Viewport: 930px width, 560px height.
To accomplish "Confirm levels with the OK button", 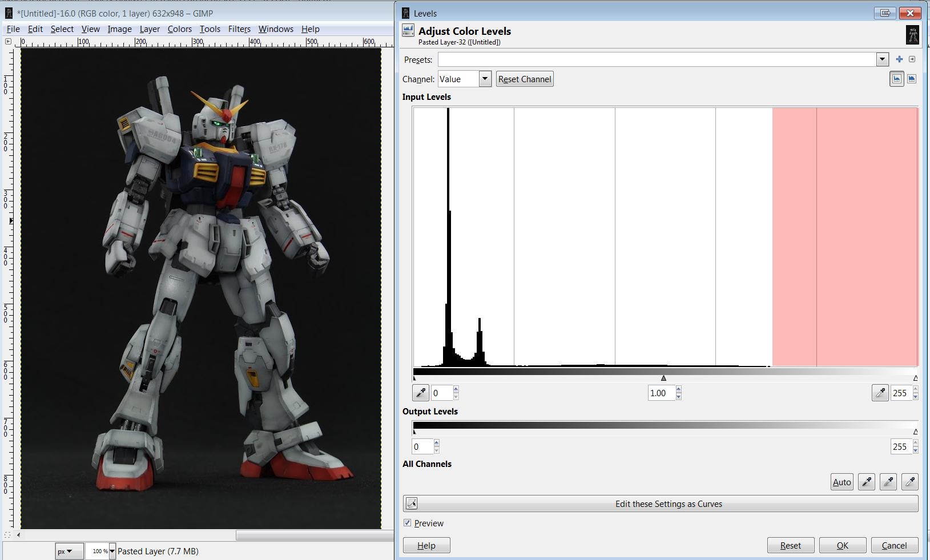I will 843,546.
